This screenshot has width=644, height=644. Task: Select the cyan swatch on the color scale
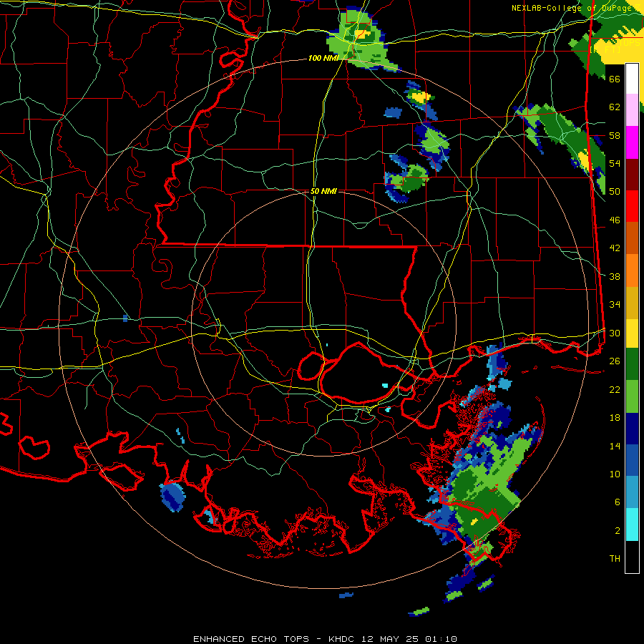click(632, 525)
